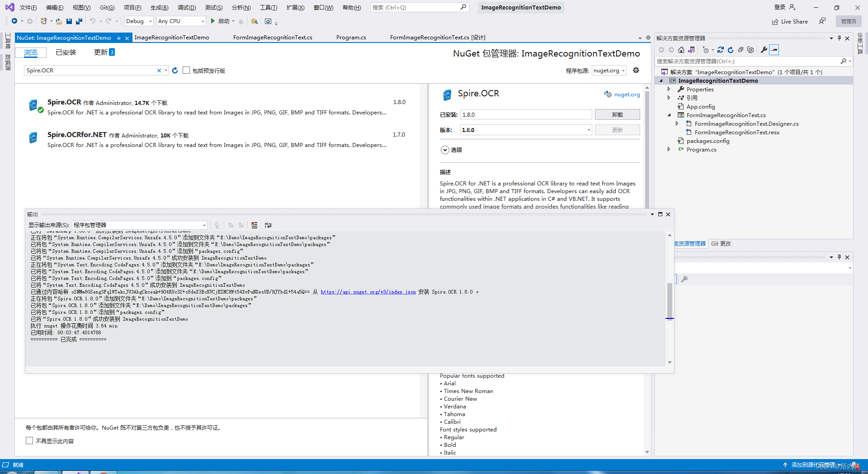This screenshot has width=868, height=474.
Task: Open the package source nuget.org dropdown
Action: pyautogui.click(x=609, y=71)
